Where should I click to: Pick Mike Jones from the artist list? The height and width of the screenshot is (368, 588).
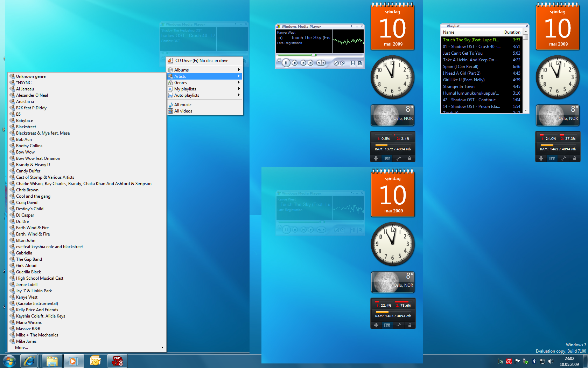(87, 341)
